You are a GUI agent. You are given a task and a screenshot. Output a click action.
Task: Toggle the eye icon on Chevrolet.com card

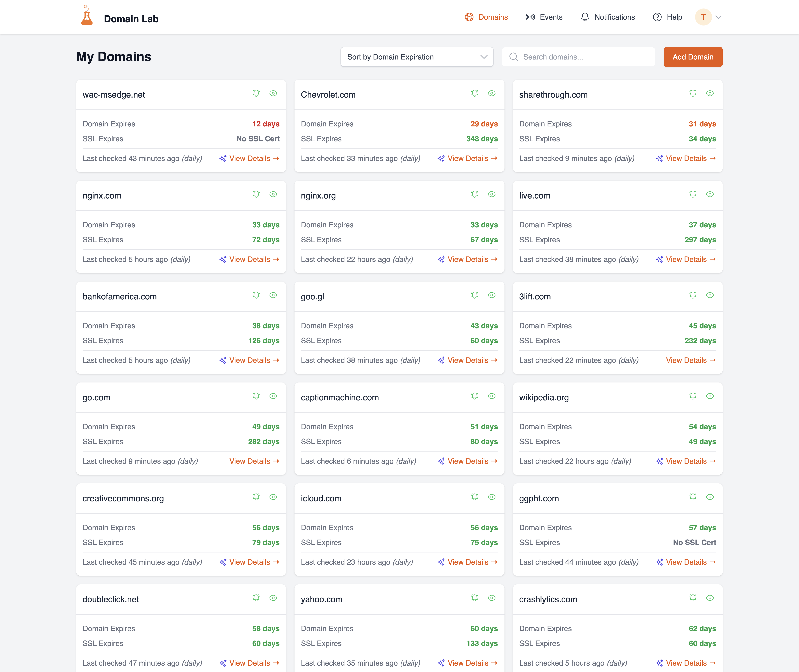(492, 93)
